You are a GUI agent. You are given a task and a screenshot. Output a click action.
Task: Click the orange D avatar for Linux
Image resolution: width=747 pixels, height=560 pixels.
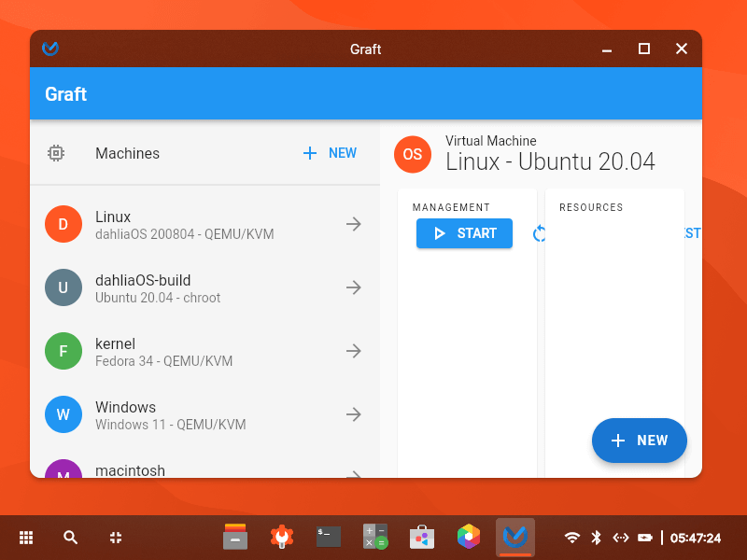click(63, 224)
